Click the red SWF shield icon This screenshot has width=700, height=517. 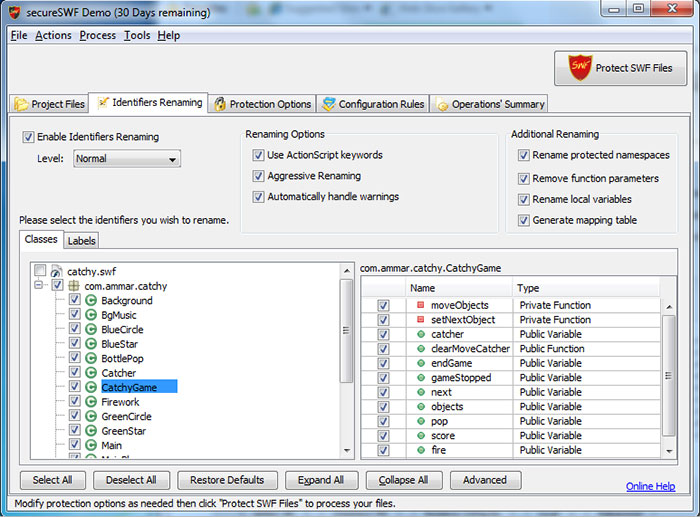click(x=580, y=68)
